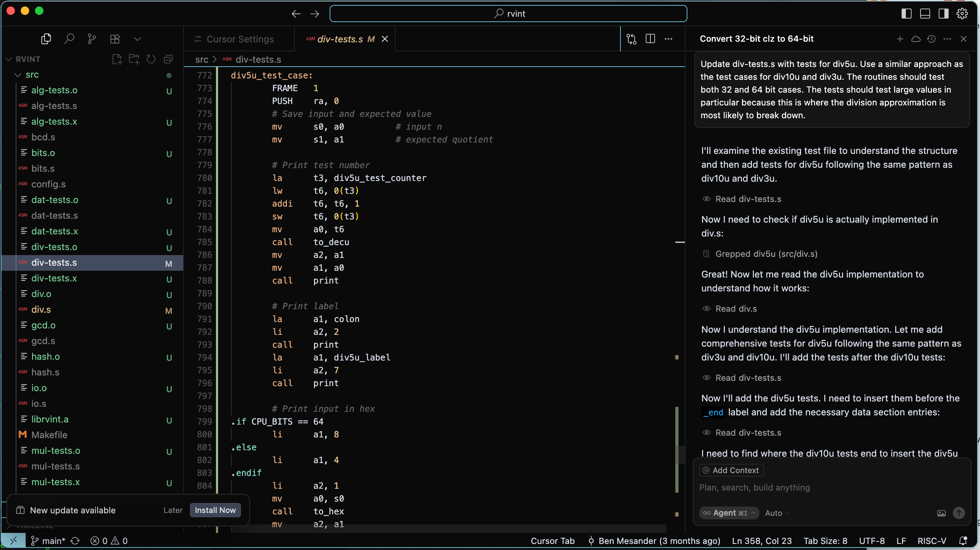This screenshot has height=550, width=980.
Task: Open the Extensions view icon
Action: coord(114,39)
